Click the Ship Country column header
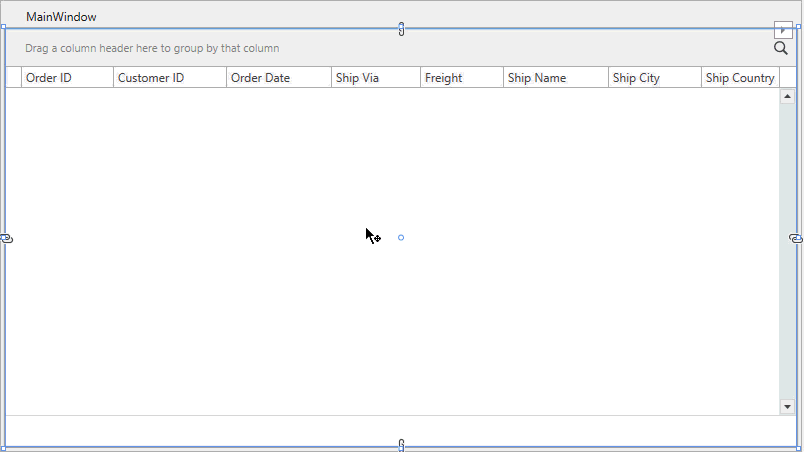The height and width of the screenshot is (452, 804). point(740,77)
